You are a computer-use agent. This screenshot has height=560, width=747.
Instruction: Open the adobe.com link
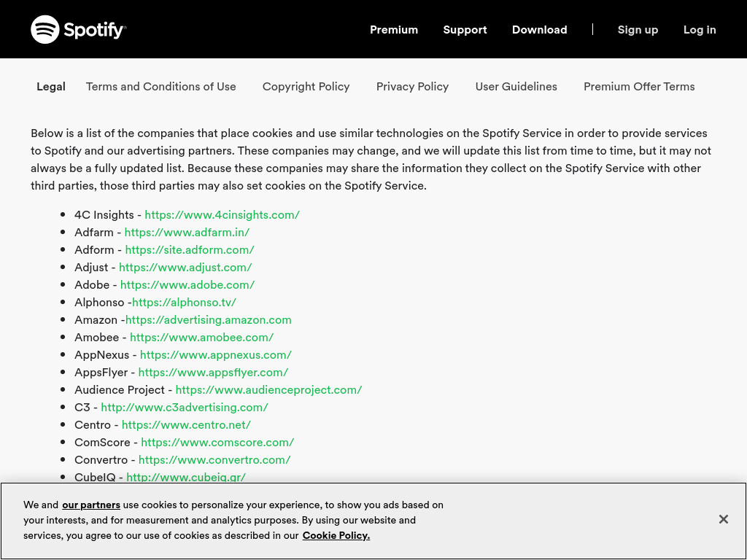pyautogui.click(x=187, y=285)
